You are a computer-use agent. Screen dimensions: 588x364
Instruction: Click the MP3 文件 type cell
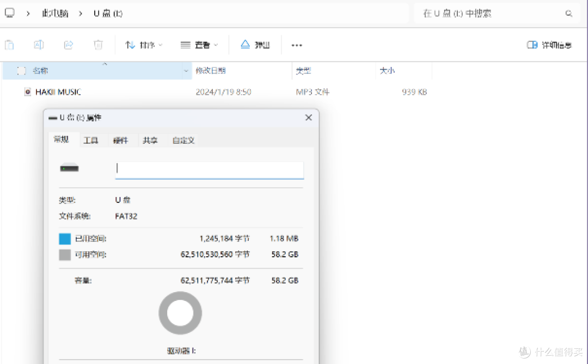313,92
